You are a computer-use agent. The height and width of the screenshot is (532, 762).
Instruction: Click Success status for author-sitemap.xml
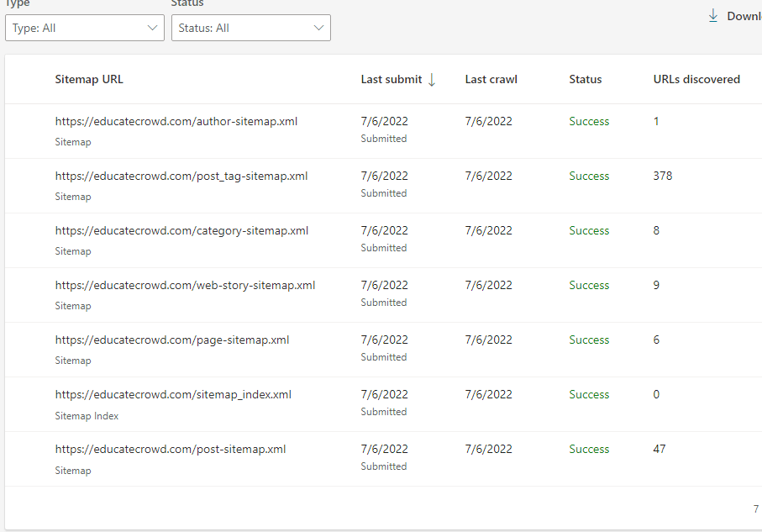click(589, 121)
